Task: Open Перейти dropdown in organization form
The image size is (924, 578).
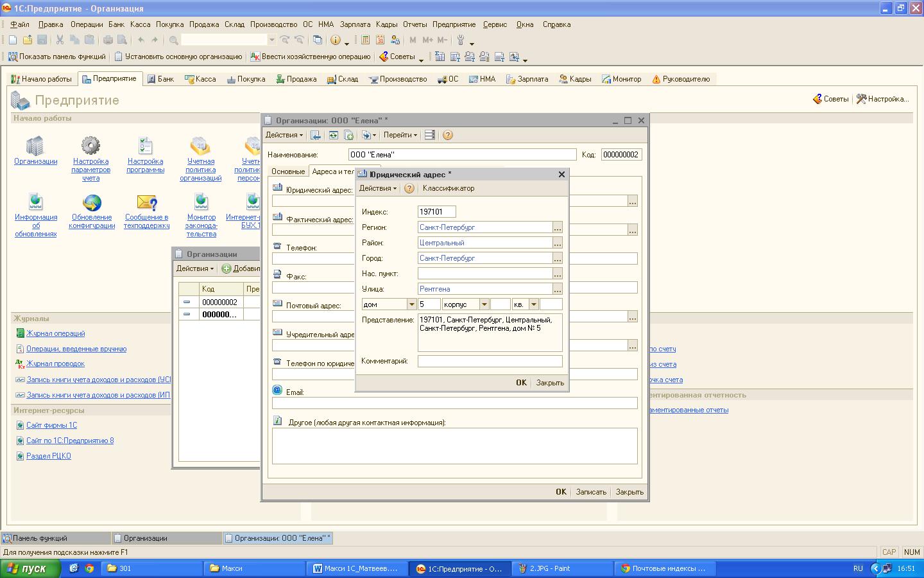Action: tap(400, 135)
